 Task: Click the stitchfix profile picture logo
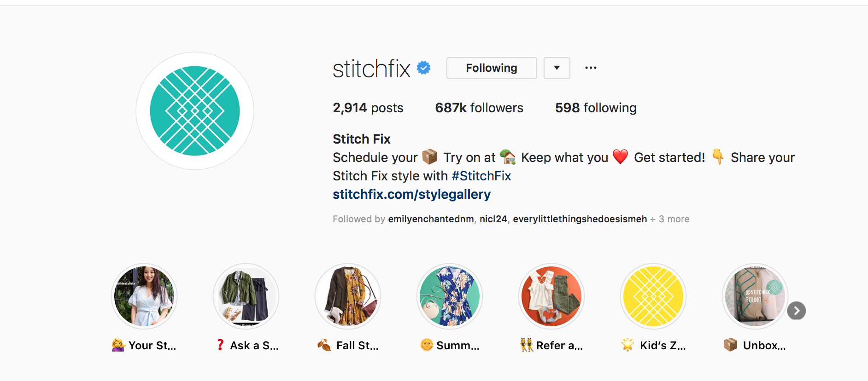pyautogui.click(x=195, y=111)
